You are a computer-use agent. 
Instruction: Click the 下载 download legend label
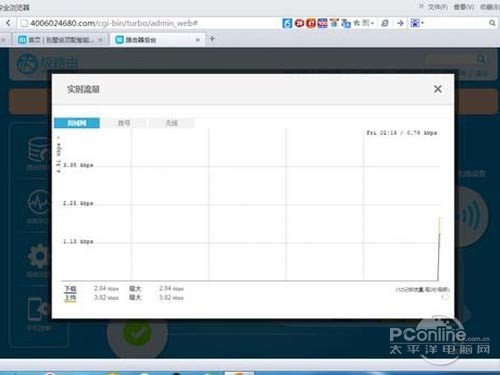coord(70,289)
